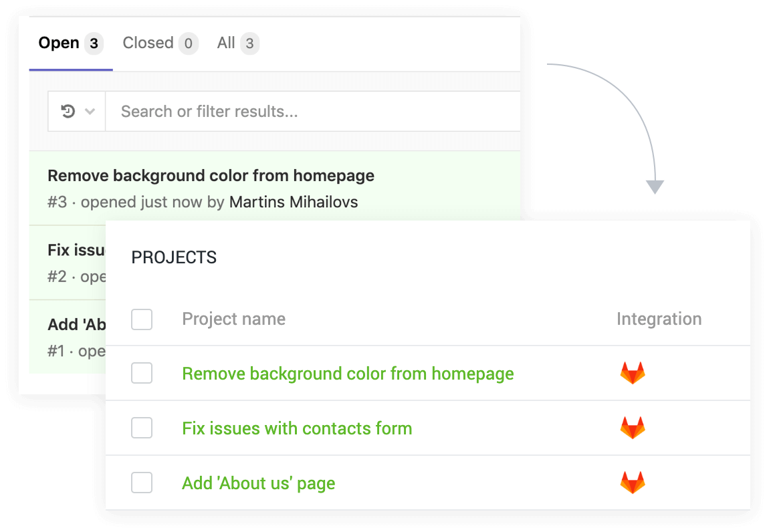Check the "Add 'About us' page" checkbox
Viewport: 769px width, 532px height.
141,483
